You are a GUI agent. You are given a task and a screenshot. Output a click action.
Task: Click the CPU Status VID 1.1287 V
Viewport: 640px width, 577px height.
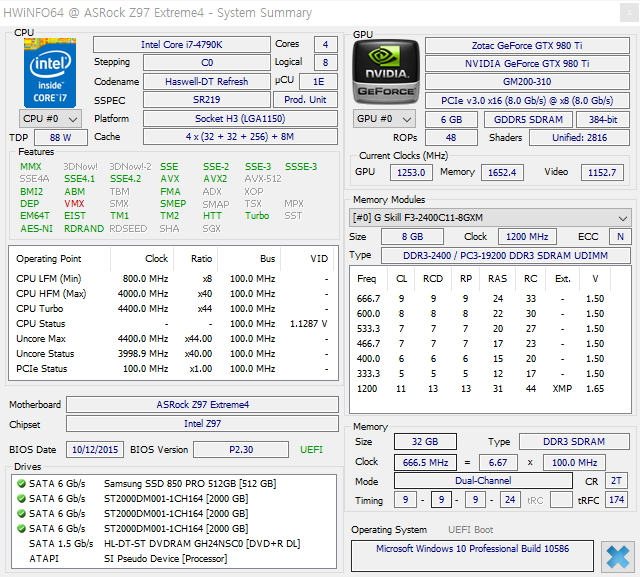pos(309,324)
